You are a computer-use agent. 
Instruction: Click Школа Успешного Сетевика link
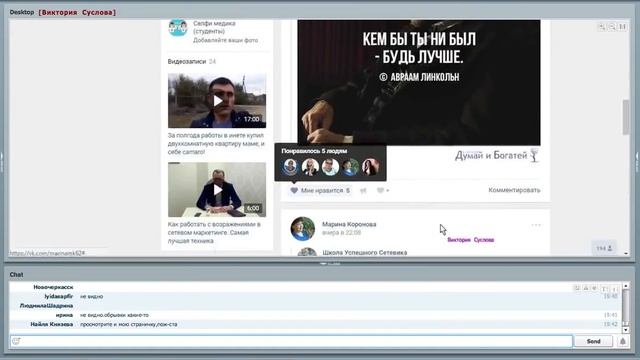[x=365, y=253]
